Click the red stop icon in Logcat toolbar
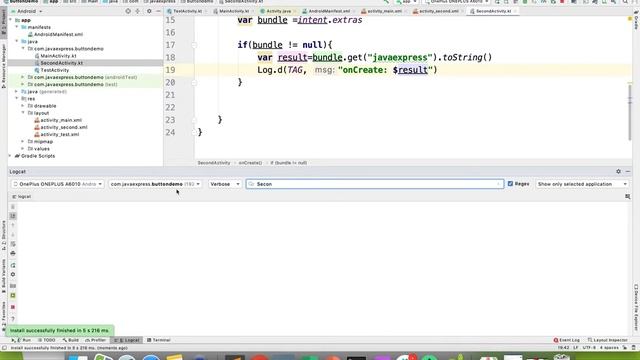This screenshot has height=360, width=640. coord(13,307)
